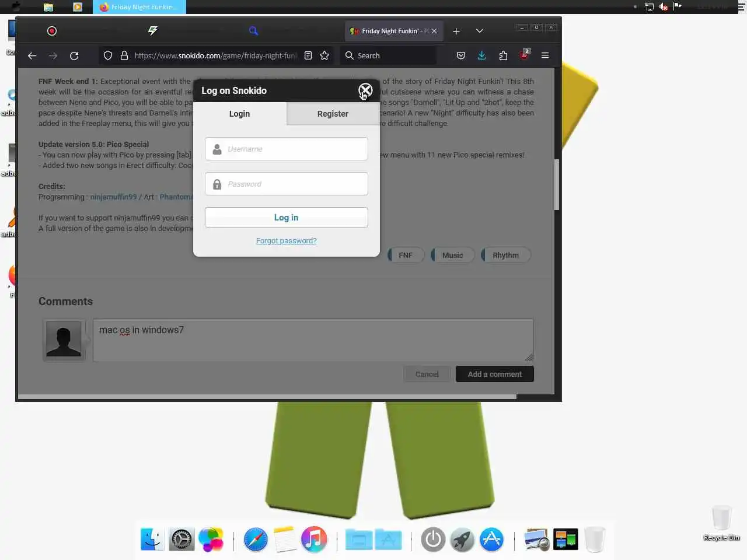This screenshot has height=560, width=747.
Task: Click the horizontal scrollbar at window bottom
Action: coord(267,397)
